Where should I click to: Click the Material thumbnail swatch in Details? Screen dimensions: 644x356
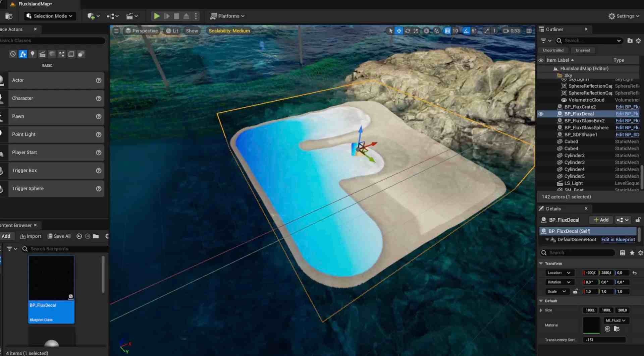[x=592, y=325]
